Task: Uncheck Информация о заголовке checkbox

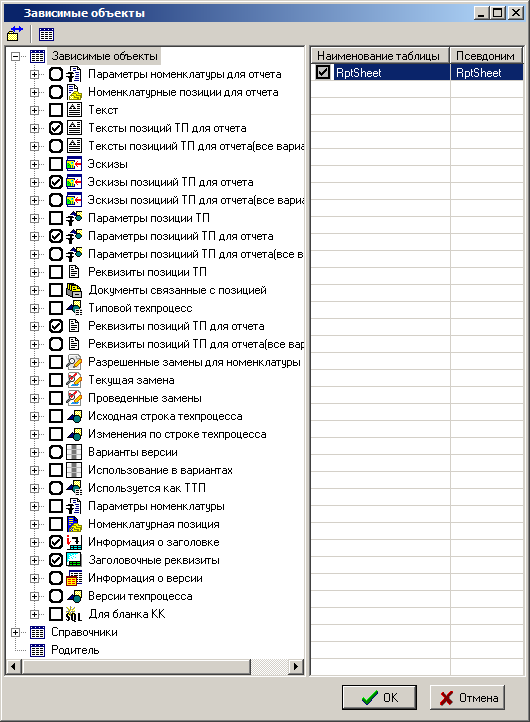Action: point(56,542)
